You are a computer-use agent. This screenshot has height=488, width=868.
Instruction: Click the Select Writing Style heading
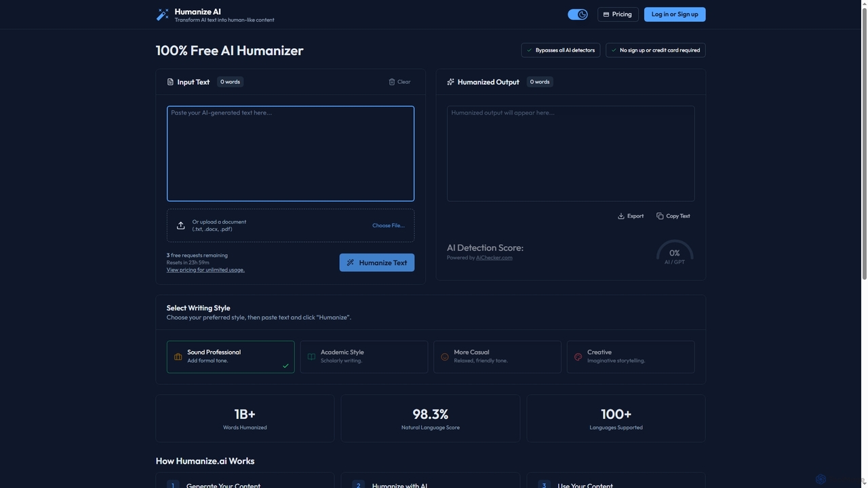[199, 308]
